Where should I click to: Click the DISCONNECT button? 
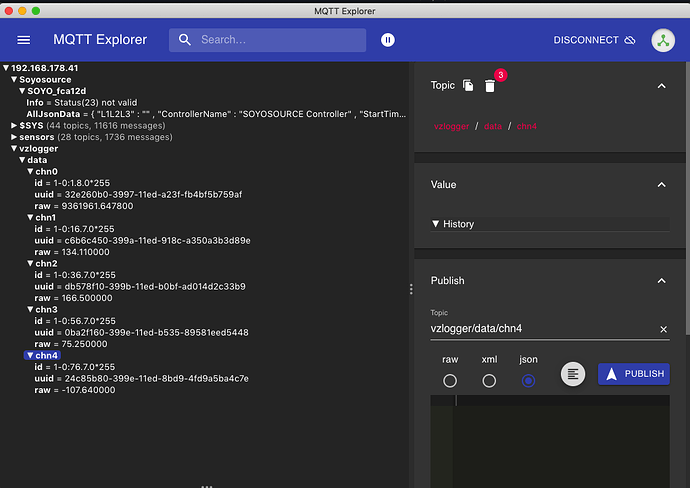click(x=594, y=40)
